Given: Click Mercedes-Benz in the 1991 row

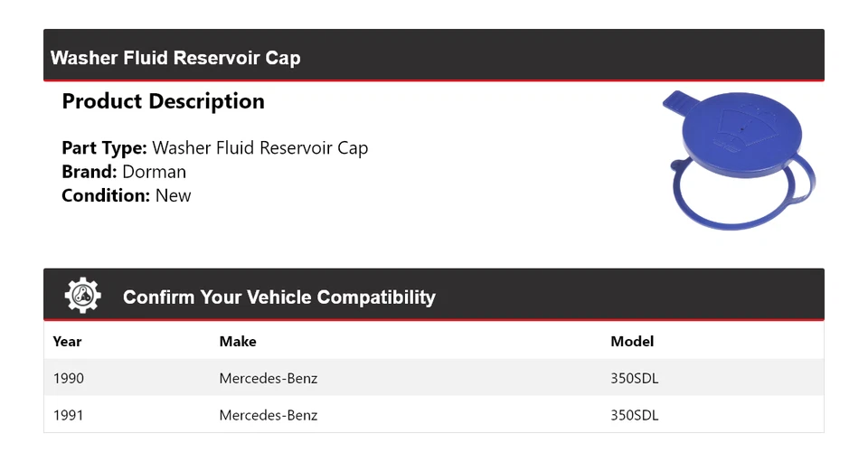Looking at the screenshot, I should click(x=269, y=415).
